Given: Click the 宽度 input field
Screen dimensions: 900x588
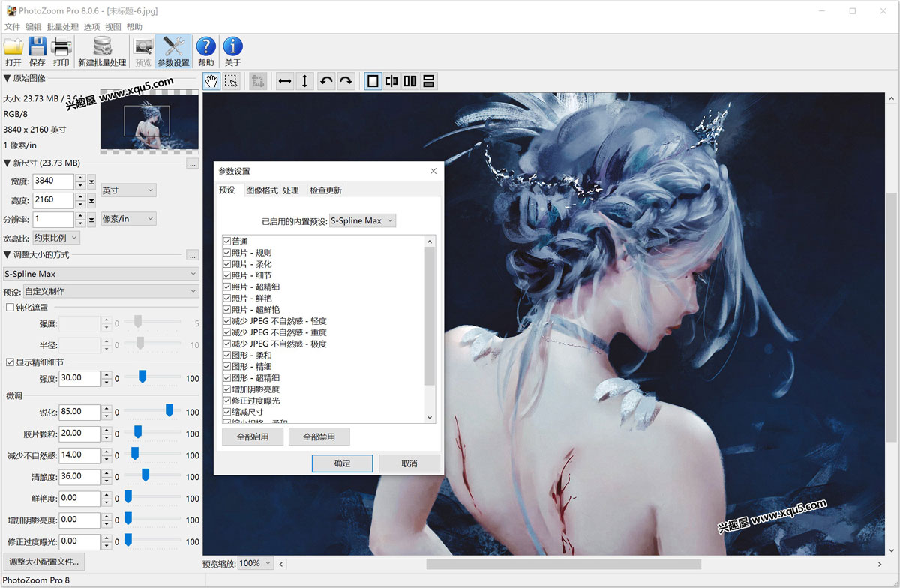Looking at the screenshot, I should click(54, 181).
